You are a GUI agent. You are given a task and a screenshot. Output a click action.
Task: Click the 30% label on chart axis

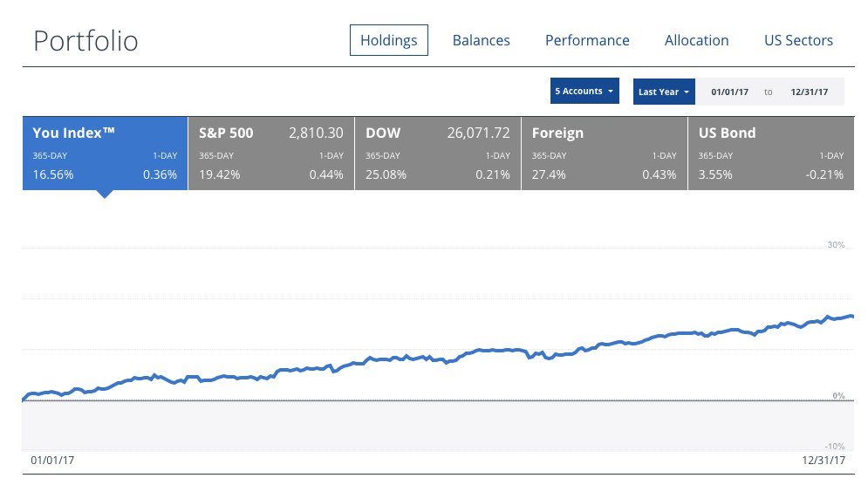click(835, 246)
